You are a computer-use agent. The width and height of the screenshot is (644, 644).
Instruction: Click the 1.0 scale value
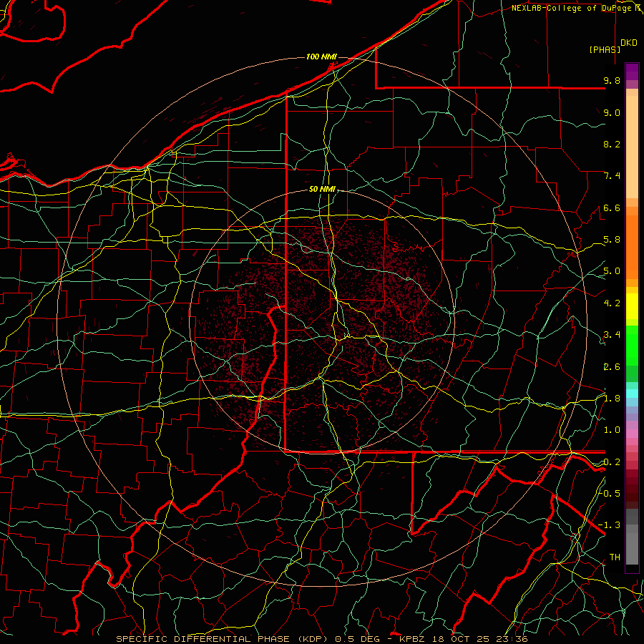tap(612, 430)
